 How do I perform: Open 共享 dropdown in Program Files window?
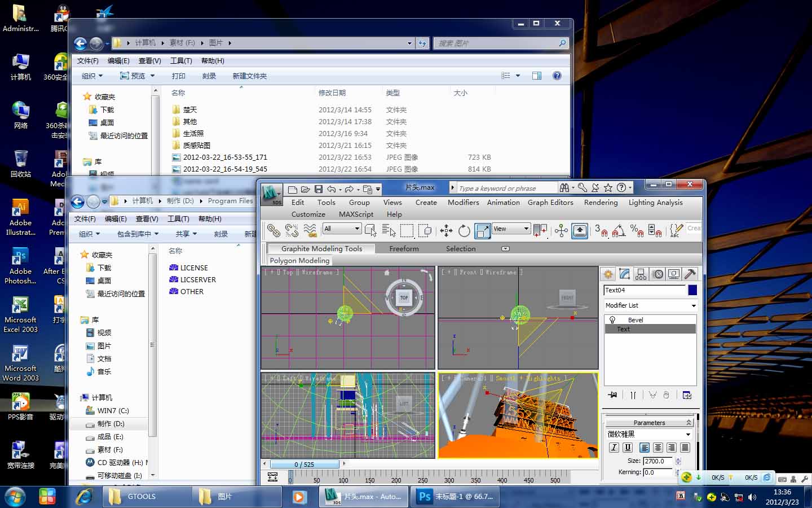pos(186,234)
